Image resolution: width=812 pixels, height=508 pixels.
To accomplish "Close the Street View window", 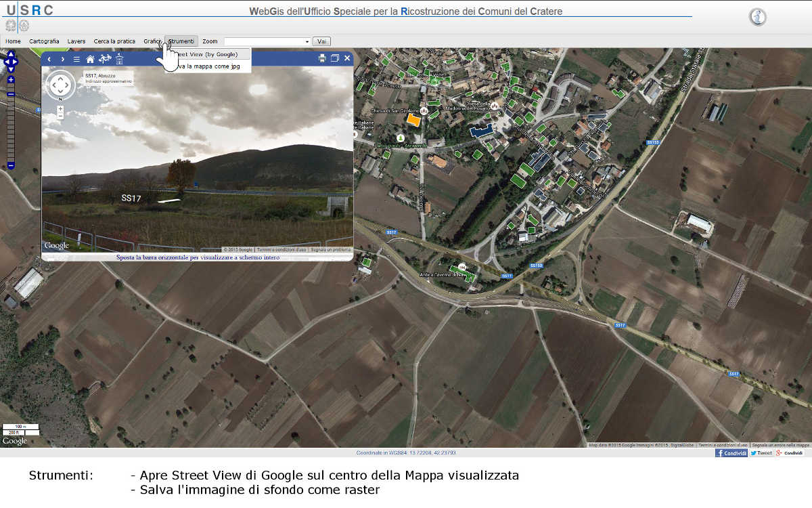I will pos(347,58).
